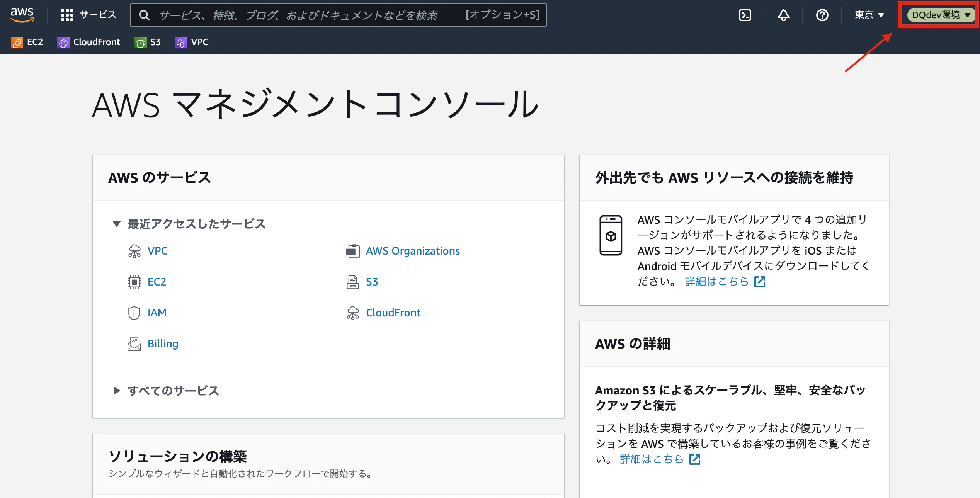The image size is (980, 498).
Task: Open the notifications bell icon
Action: coord(783,15)
